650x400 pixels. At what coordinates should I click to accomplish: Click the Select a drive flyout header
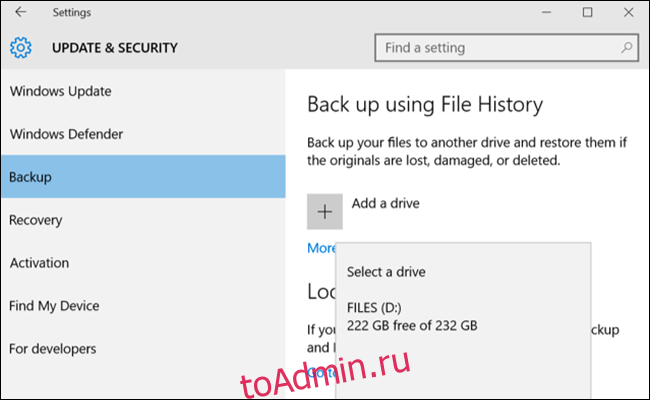coord(386,272)
